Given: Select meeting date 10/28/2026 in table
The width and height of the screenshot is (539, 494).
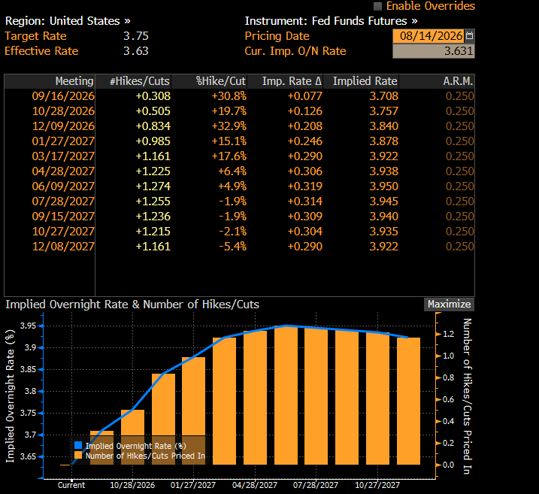Looking at the screenshot, I should point(63,111).
